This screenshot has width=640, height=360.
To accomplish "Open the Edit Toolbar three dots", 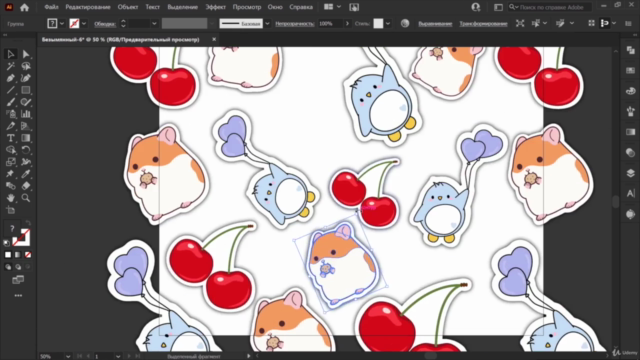I will pyautogui.click(x=18, y=296).
